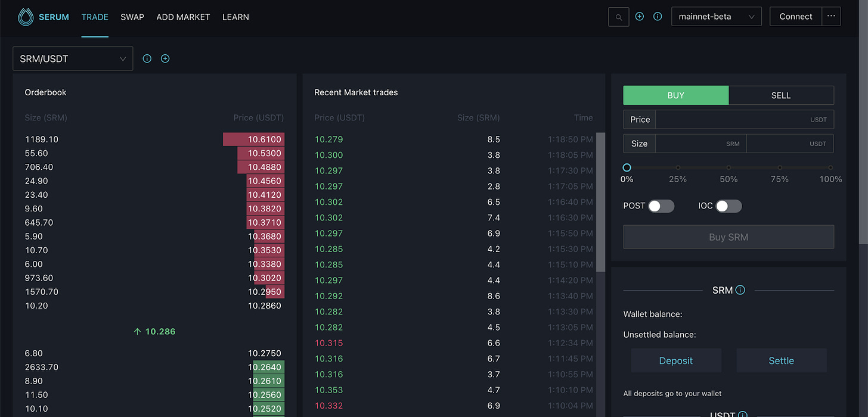Click the slider handle at 0%

point(627,167)
